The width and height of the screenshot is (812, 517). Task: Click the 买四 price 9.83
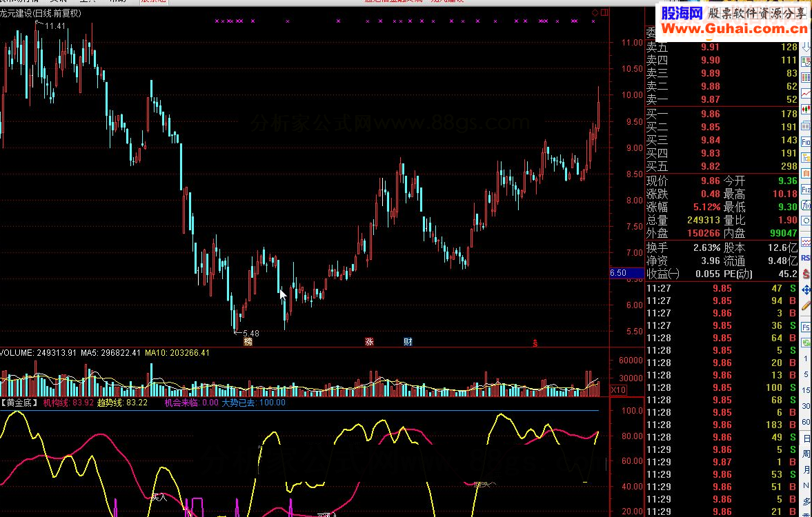pyautogui.click(x=711, y=152)
